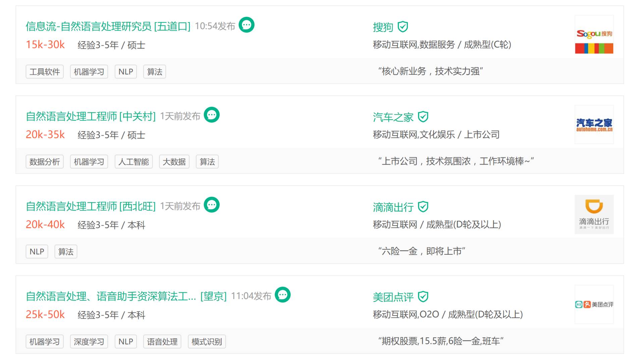Viewport: 644px width, 364px height.
Task: Open job 信息流-自然语言处理研究员 [五道口]
Action: [108, 26]
